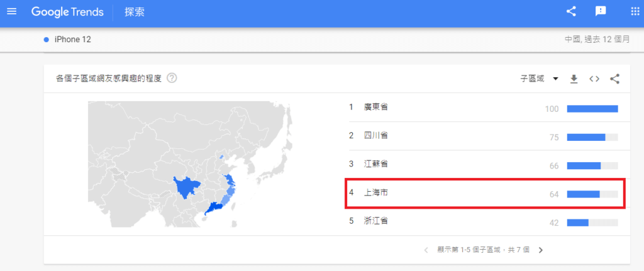This screenshot has width=644, height=271.
Task: Select 廣東省 in the ranking list
Action: click(376, 108)
